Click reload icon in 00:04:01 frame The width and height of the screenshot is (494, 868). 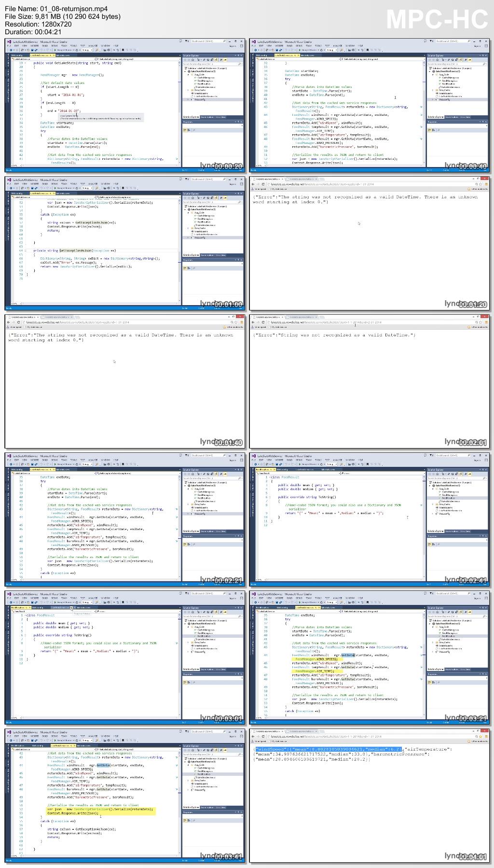263,737
